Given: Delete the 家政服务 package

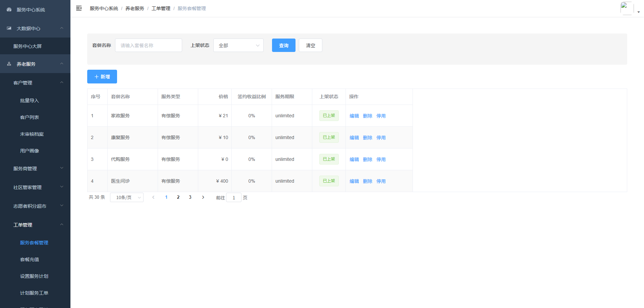Looking at the screenshot, I should (x=368, y=116).
